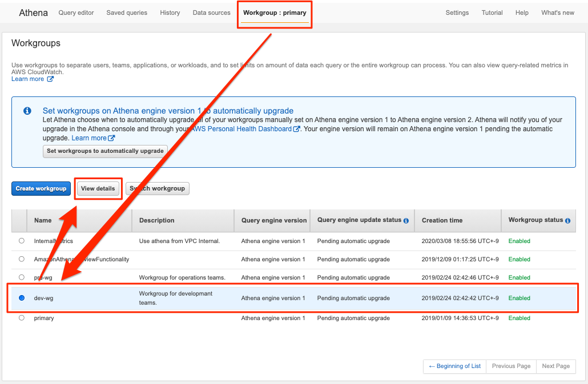
Task: Click Enabled status in the prd-wg row
Action: pyautogui.click(x=519, y=278)
